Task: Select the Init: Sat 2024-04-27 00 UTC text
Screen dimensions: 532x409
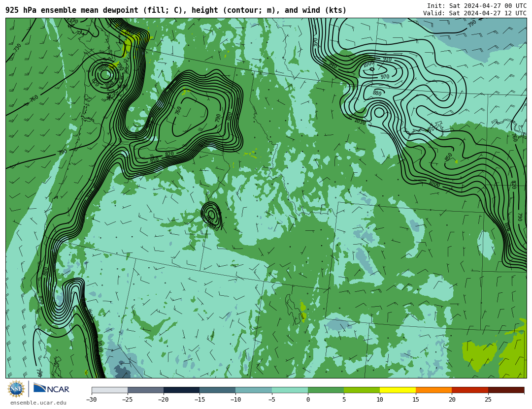Action: pos(477,6)
